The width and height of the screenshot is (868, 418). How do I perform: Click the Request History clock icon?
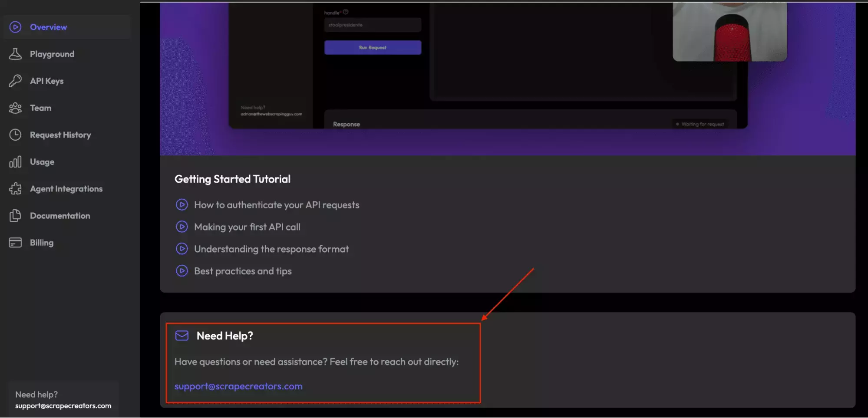coord(15,135)
